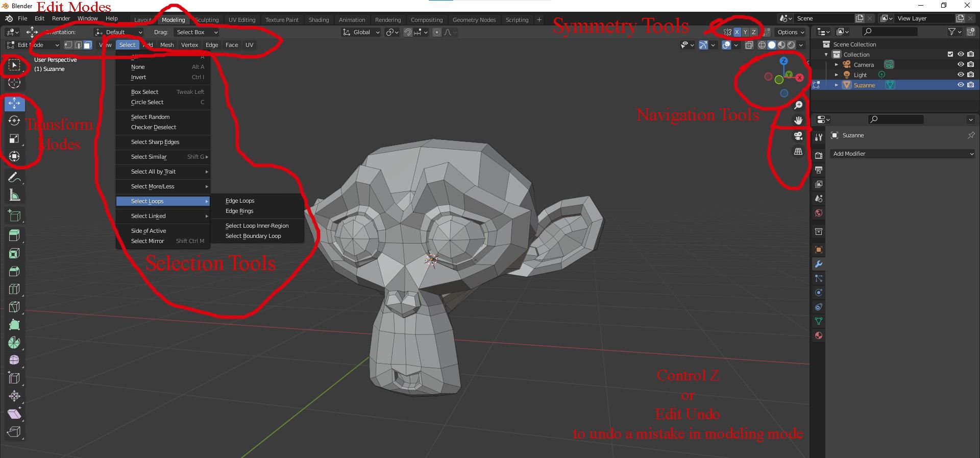Viewport: 980px width, 458px height.
Task: Click the viewport zoom magnifier icon
Action: coord(798,105)
